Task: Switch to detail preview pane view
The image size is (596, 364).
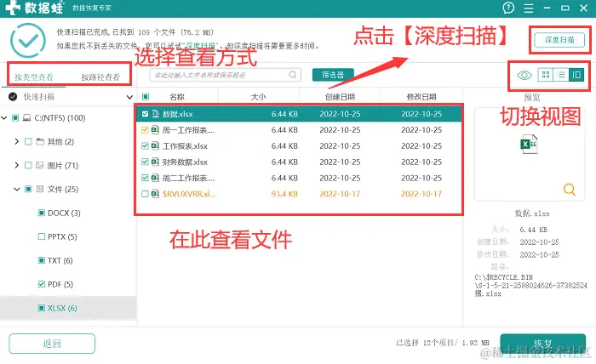Action: 576,75
